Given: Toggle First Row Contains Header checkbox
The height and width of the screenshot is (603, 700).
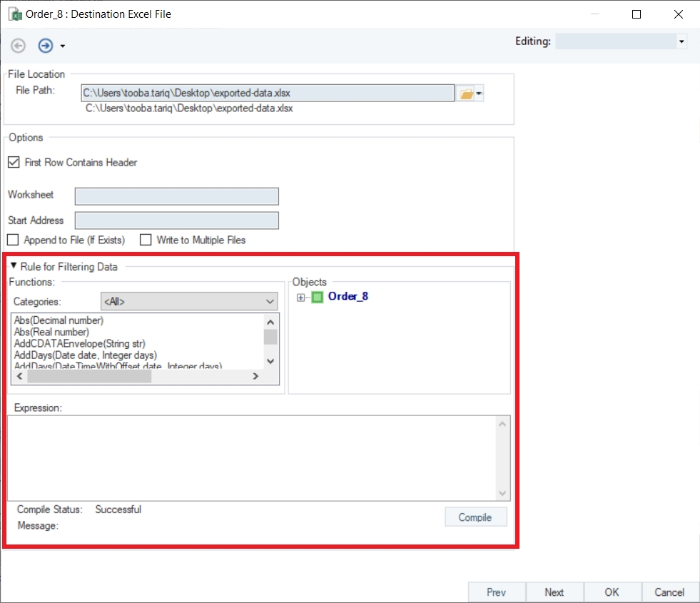Looking at the screenshot, I should click(x=14, y=163).
